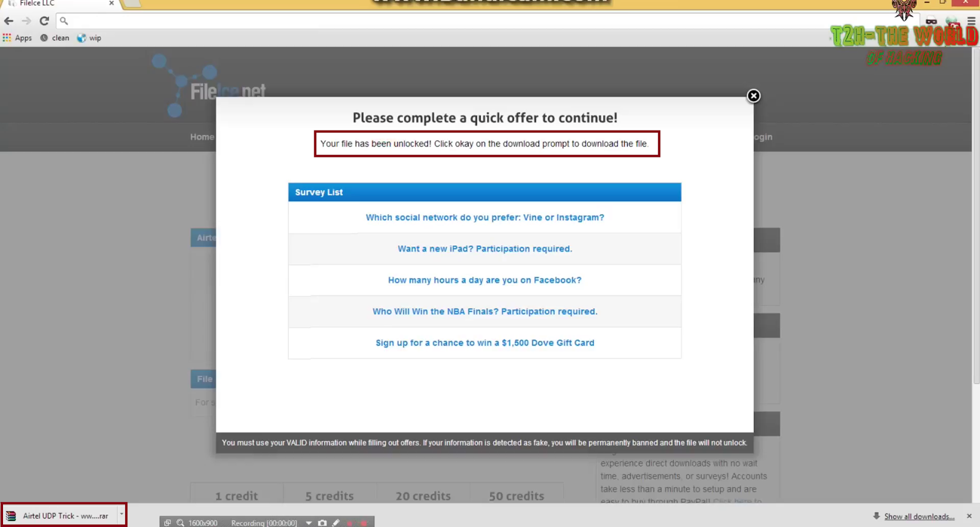Click the masked-face extension icon
This screenshot has width=980, height=527.
click(932, 21)
